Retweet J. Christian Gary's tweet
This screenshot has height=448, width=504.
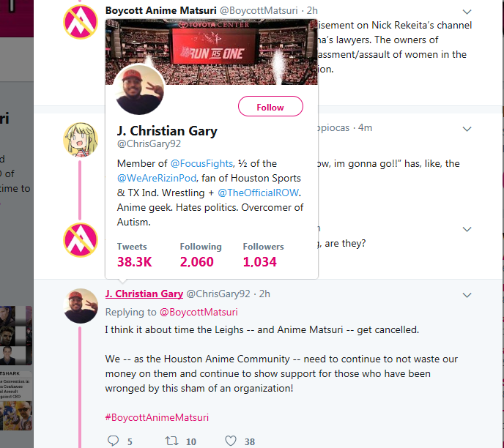pos(171,441)
